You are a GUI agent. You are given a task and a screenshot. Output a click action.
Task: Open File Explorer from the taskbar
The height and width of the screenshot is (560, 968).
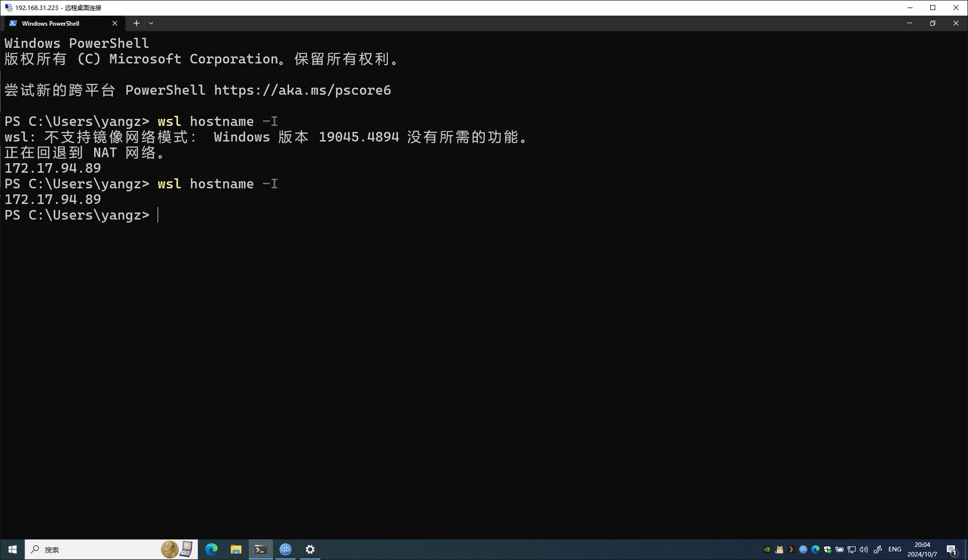click(236, 549)
